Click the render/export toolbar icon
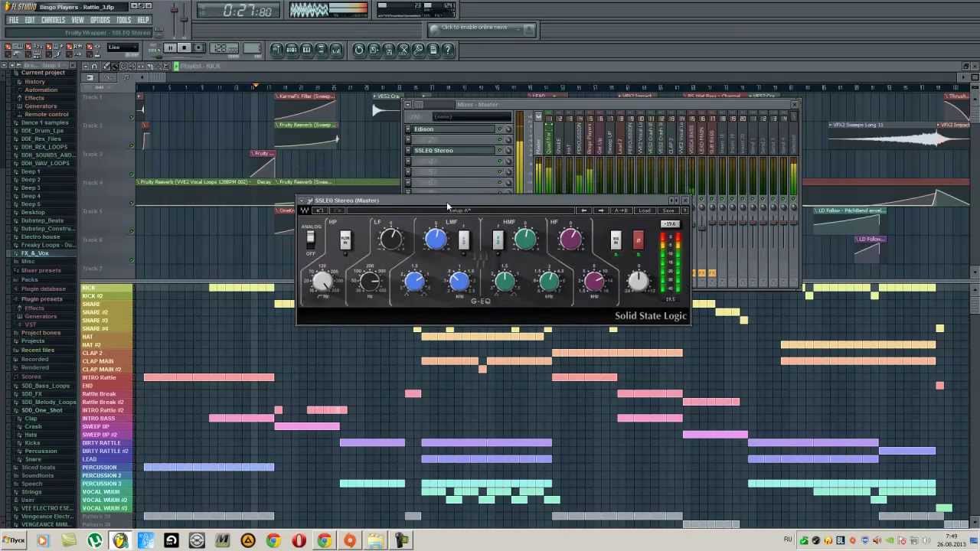Image resolution: width=980 pixels, height=551 pixels. pos(389,50)
